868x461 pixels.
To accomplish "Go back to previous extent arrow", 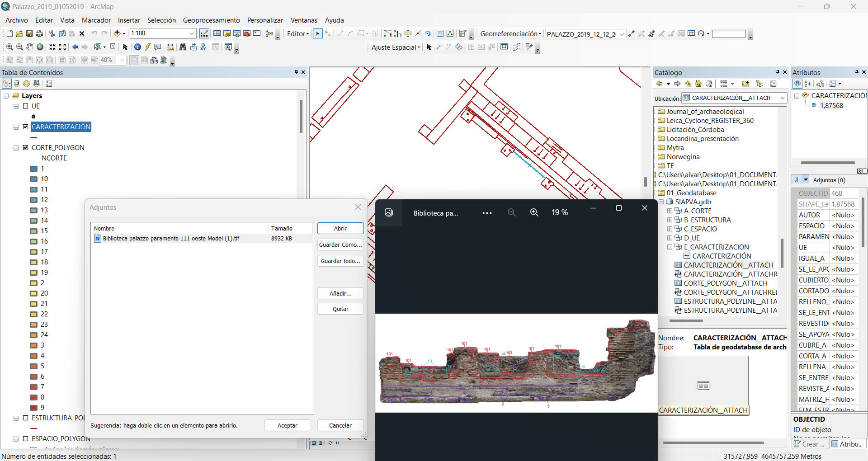I will (x=75, y=47).
